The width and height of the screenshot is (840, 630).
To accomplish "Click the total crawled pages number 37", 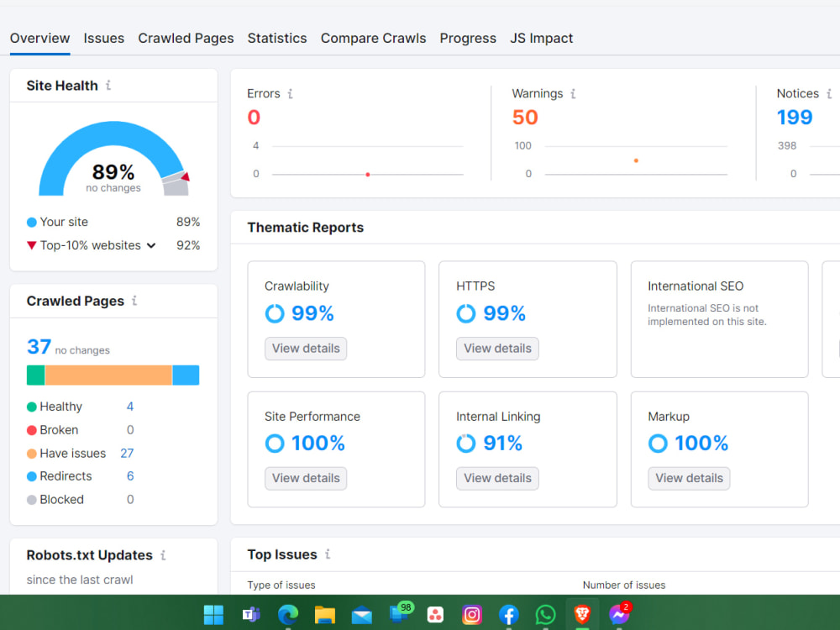I will click(x=39, y=347).
